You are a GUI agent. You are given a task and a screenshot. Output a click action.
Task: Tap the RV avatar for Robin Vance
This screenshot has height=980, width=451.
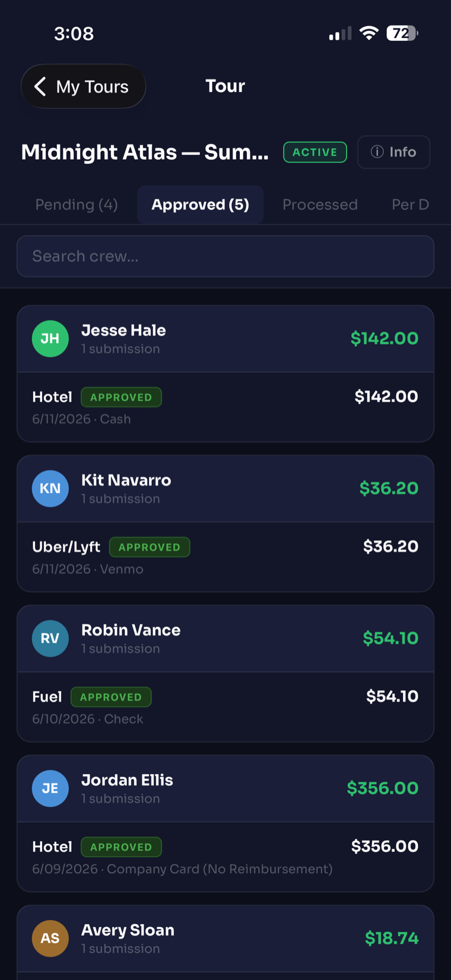pos(50,638)
